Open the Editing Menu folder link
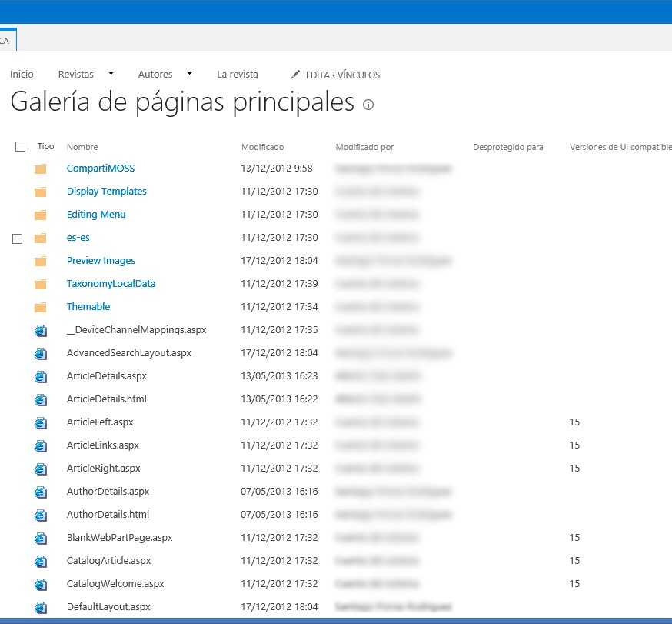 (96, 215)
